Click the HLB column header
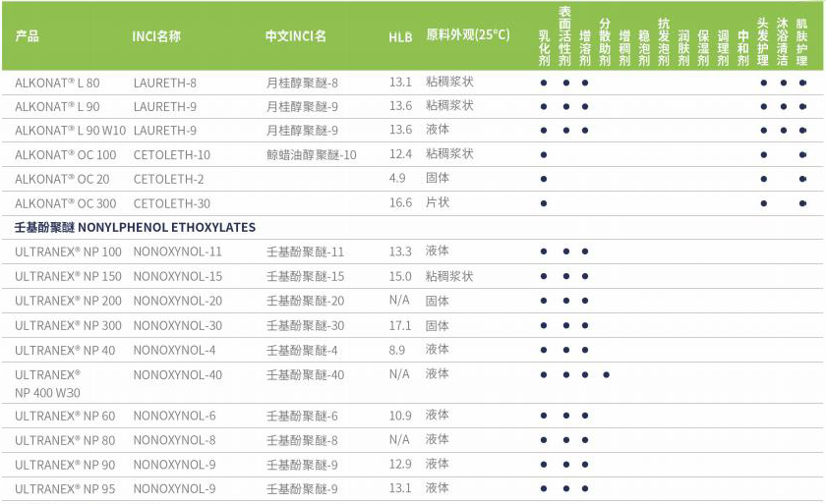 point(400,37)
